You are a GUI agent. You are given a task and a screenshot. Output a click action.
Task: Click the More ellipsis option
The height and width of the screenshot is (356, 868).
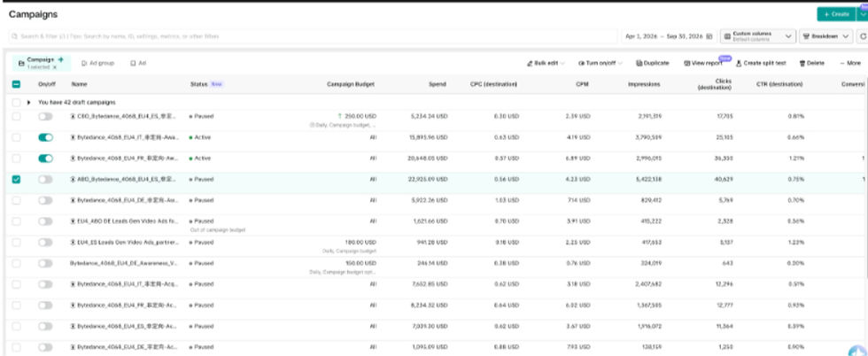click(849, 63)
